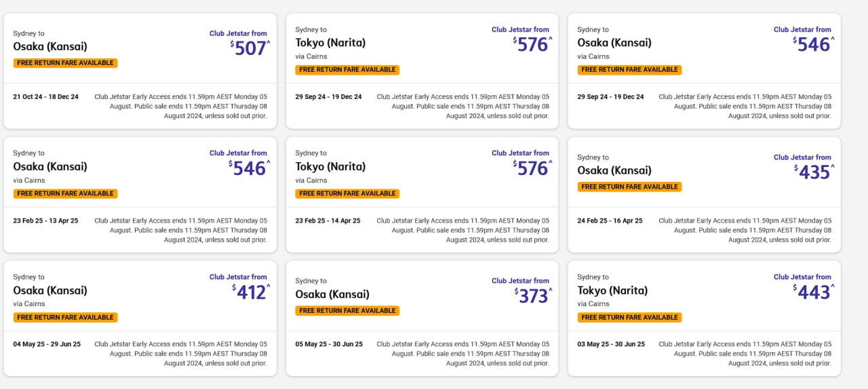Select travel dates 03 May 25 - 30 Jun 25
868x389 pixels.
point(611,344)
